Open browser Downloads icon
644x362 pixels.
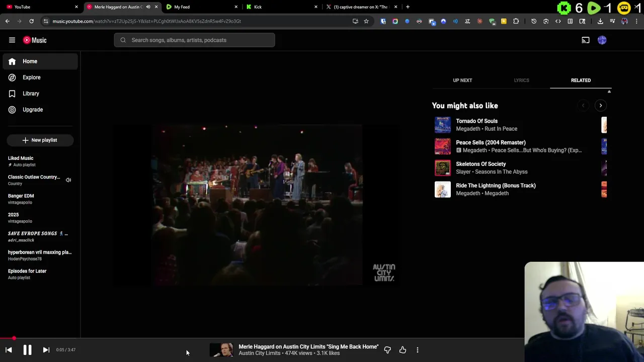[x=600, y=21]
